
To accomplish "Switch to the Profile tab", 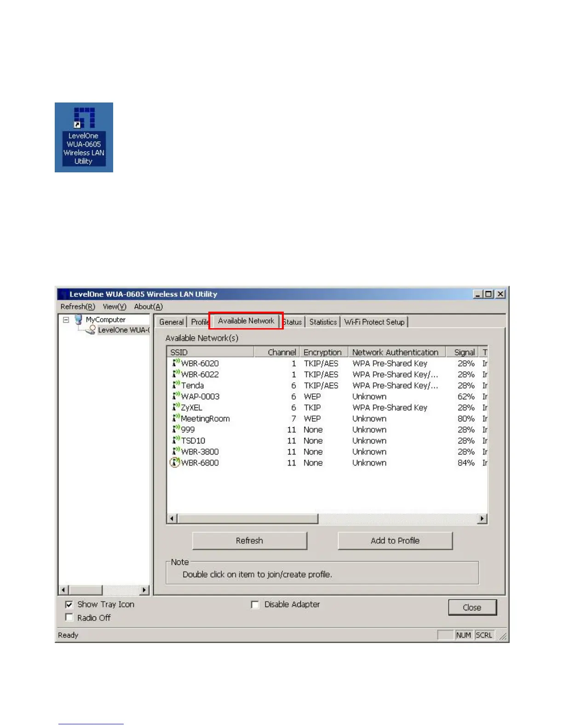I will pyautogui.click(x=200, y=322).
